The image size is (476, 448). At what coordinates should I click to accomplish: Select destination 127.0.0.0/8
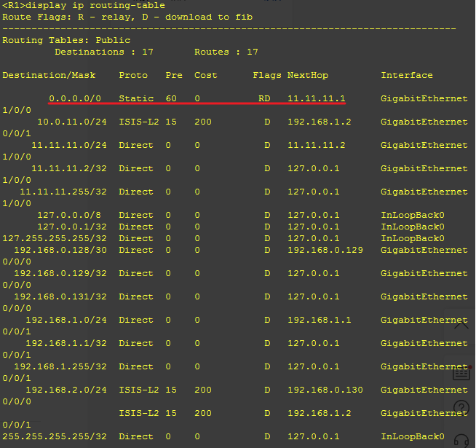coord(69,215)
